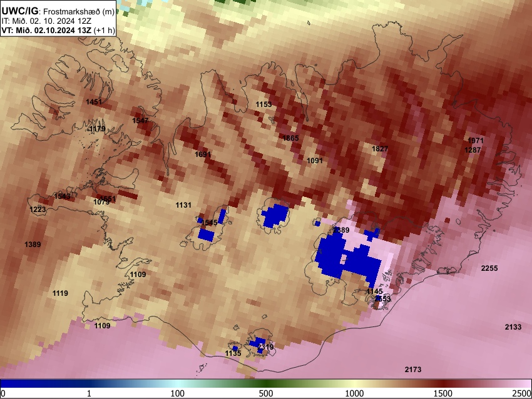Click the 2133 map value
The width and height of the screenshot is (532, 399).
513,327
